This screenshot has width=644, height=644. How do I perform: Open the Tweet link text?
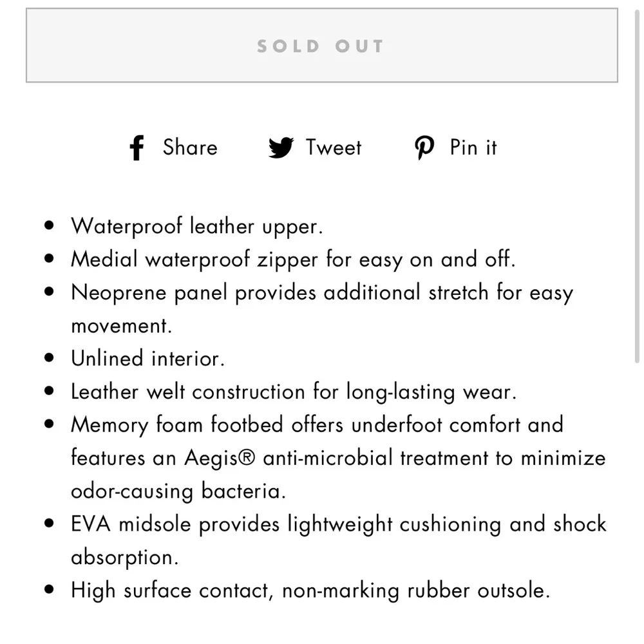coord(334,147)
